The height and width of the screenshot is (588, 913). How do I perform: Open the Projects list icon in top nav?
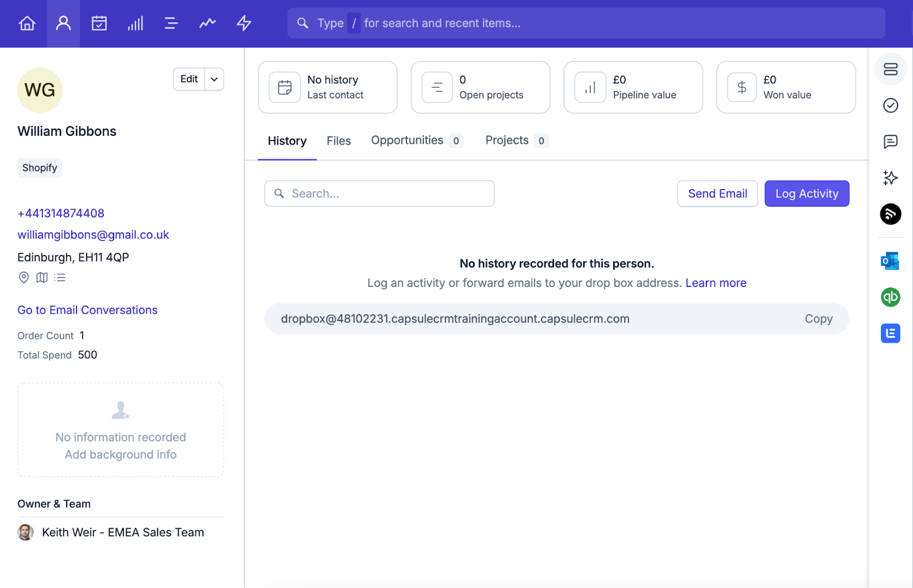pyautogui.click(x=171, y=23)
